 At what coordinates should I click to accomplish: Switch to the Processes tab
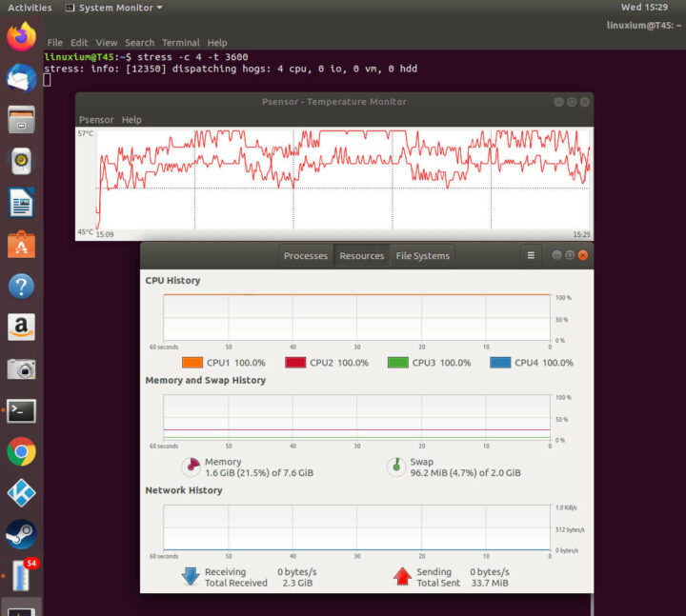[x=305, y=256]
